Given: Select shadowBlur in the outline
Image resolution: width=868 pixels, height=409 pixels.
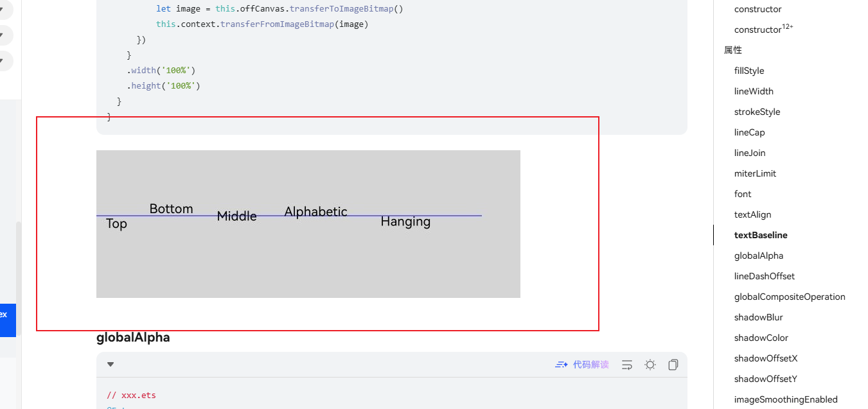Looking at the screenshot, I should point(759,317).
